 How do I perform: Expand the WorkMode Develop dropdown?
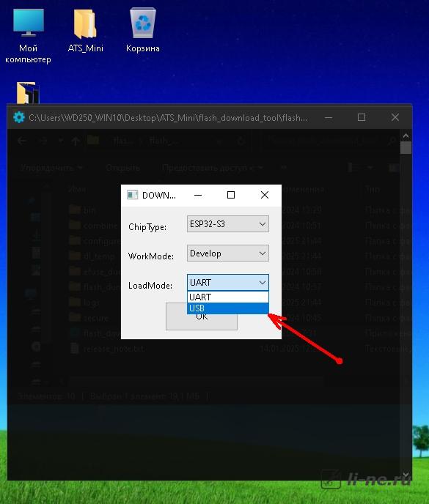[x=228, y=253]
